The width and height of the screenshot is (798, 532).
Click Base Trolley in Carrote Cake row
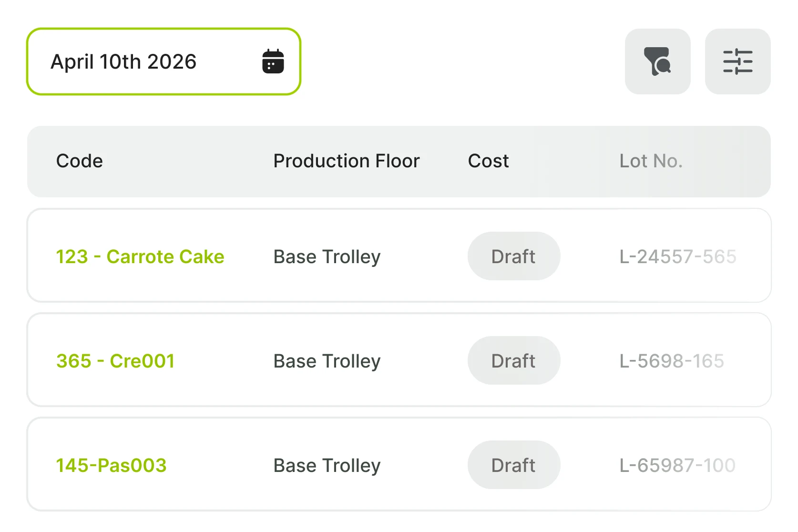click(327, 256)
